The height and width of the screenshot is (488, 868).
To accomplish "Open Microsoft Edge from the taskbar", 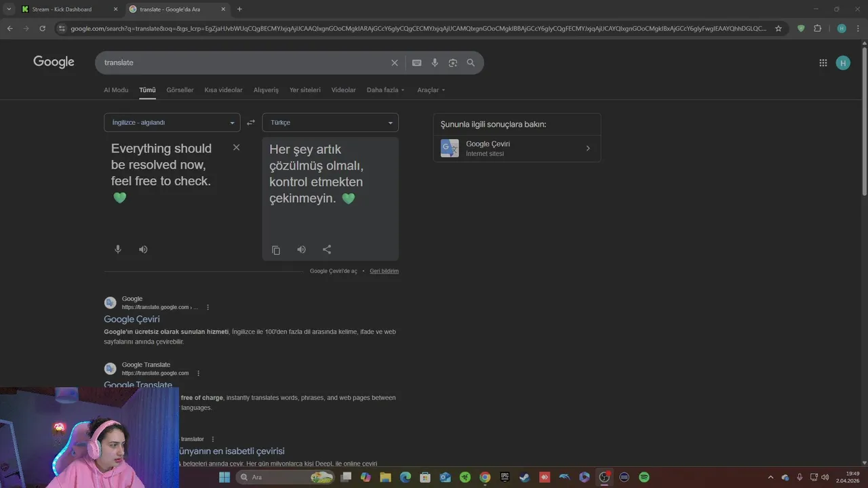I will pos(406,477).
